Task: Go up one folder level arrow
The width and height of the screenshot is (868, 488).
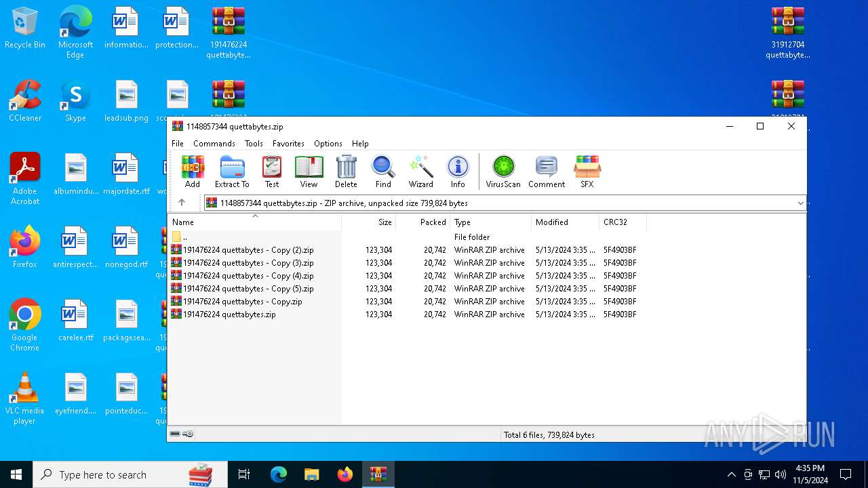Action: tap(182, 203)
